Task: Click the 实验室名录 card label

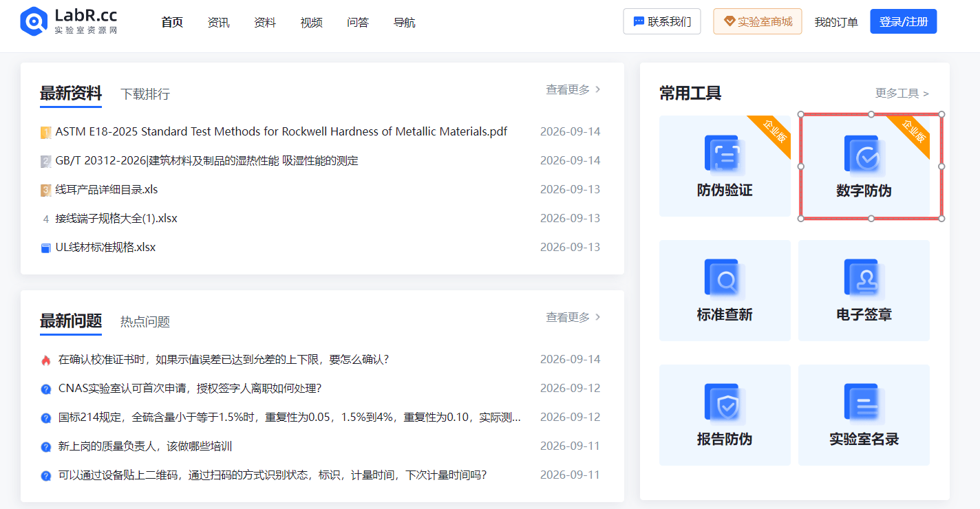Action: (x=864, y=440)
